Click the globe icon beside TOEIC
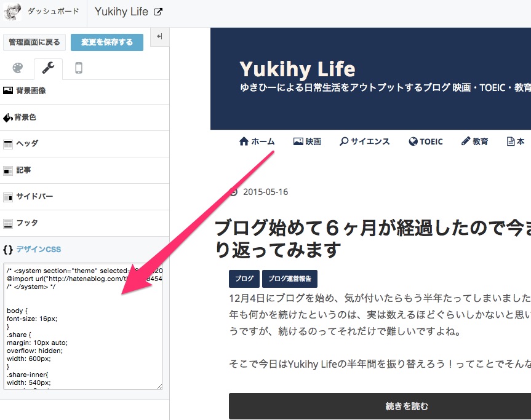This screenshot has height=420, width=531. point(413,141)
